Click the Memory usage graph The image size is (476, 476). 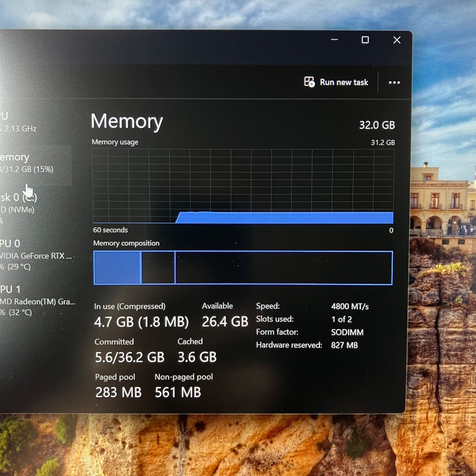click(x=243, y=186)
